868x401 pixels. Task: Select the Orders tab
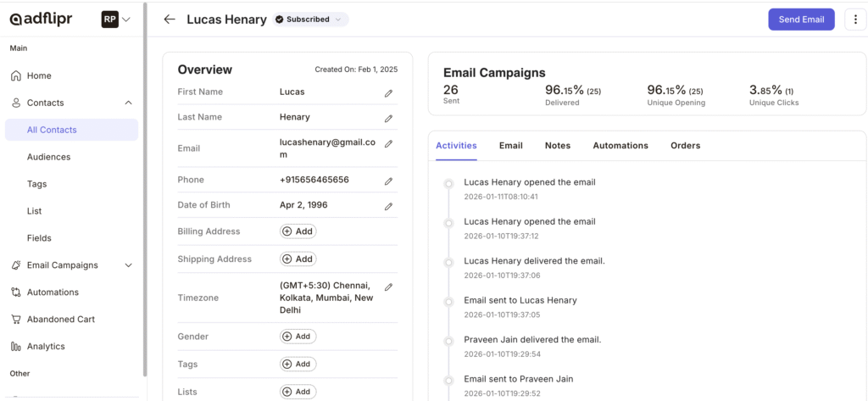tap(685, 146)
